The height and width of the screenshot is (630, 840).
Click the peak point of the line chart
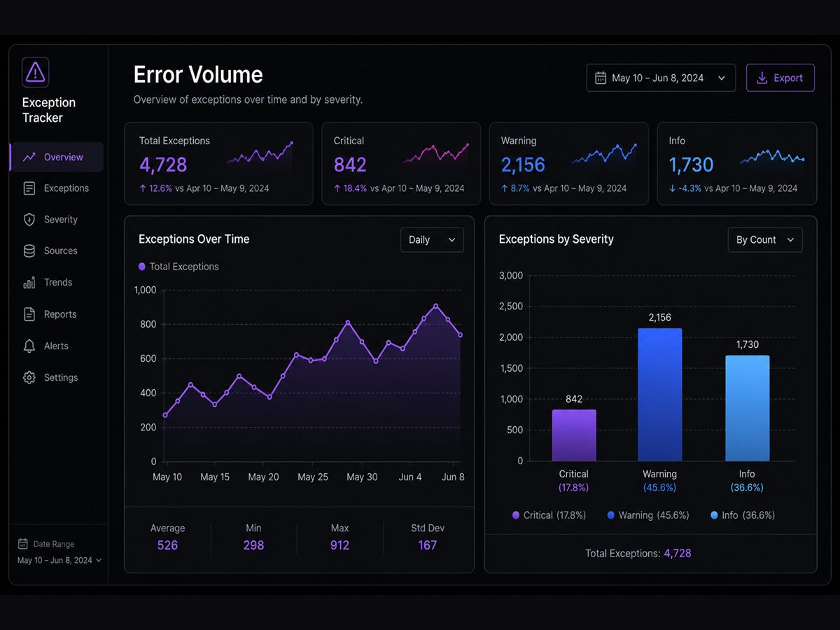tap(435, 306)
